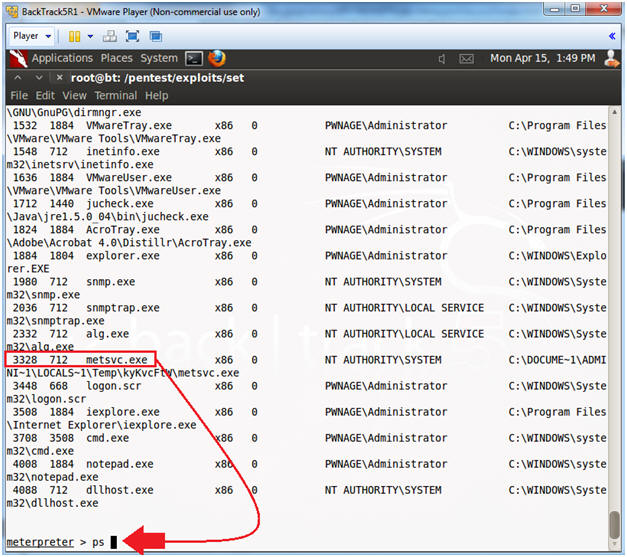Click the VMware Player title bar icon
Screen dimensions: 627x557
[12, 12]
